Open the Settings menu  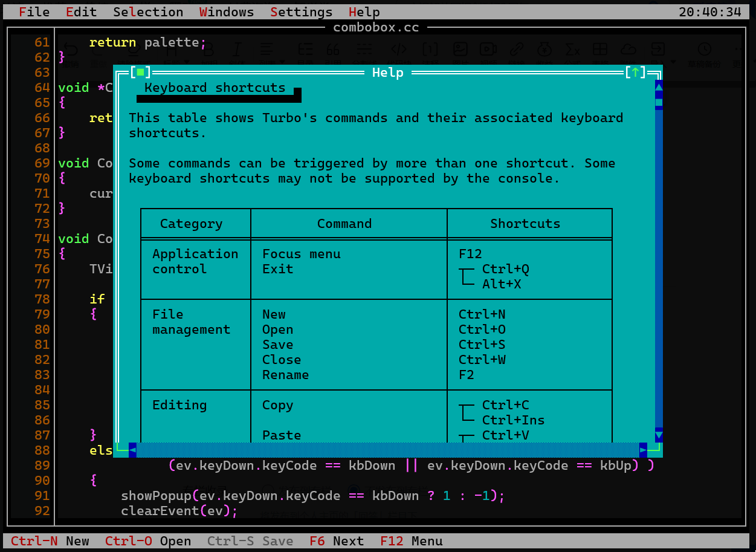pos(301,12)
